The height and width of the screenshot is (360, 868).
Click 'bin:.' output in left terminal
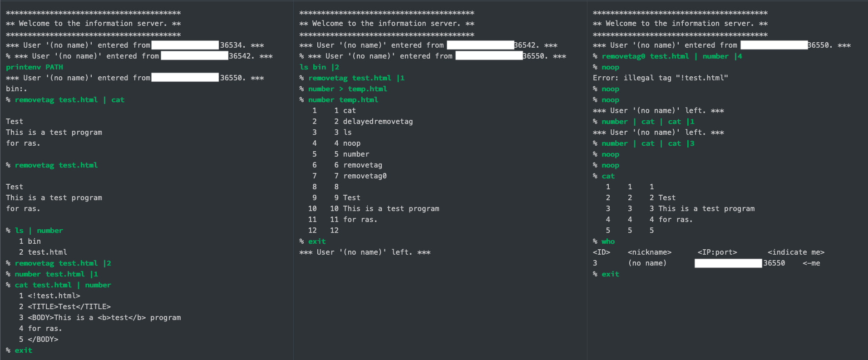tap(16, 89)
